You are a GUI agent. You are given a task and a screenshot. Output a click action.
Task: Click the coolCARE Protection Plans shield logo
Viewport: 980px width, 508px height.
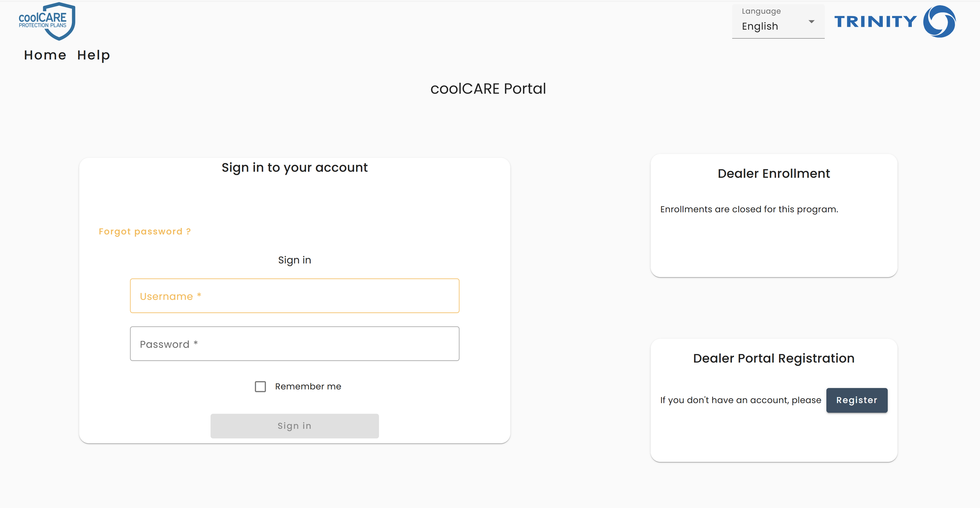coord(47,21)
